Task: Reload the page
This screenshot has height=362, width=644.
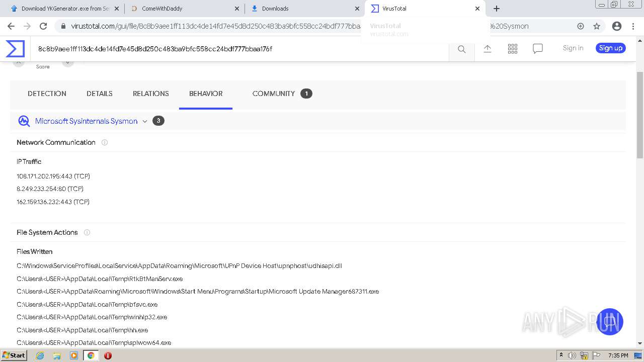Action: pyautogui.click(x=43, y=26)
